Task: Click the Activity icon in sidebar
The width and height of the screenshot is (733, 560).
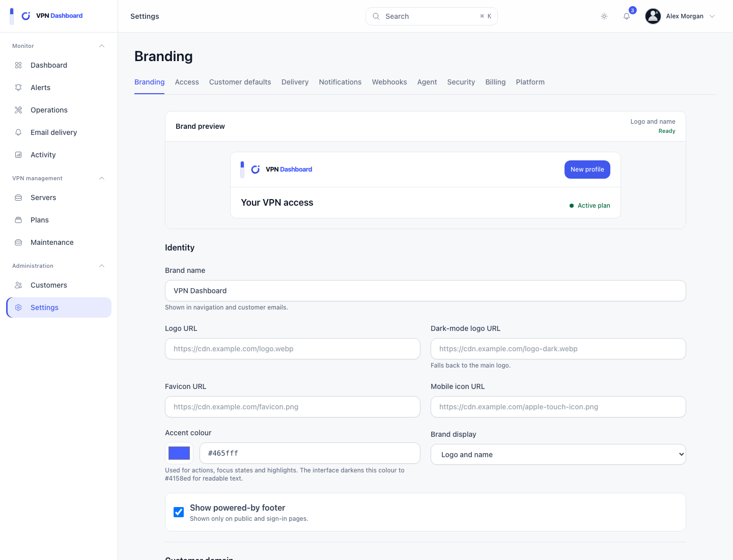Action: click(x=18, y=155)
